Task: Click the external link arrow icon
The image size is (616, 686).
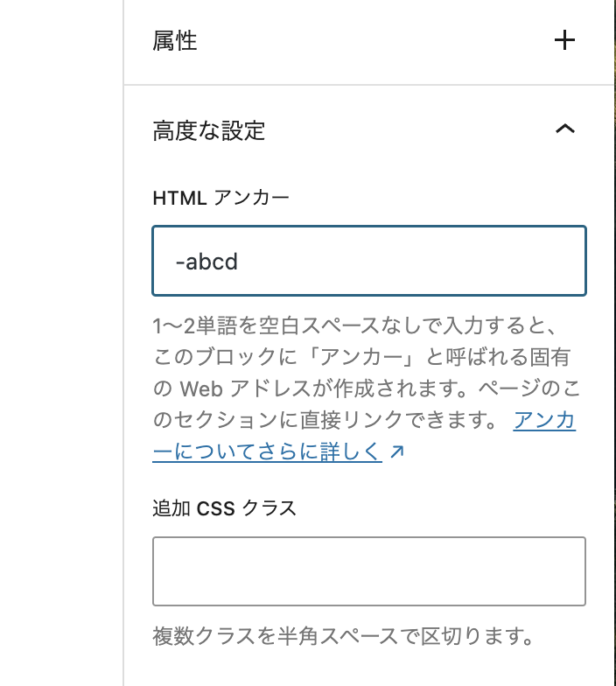Action: (396, 452)
